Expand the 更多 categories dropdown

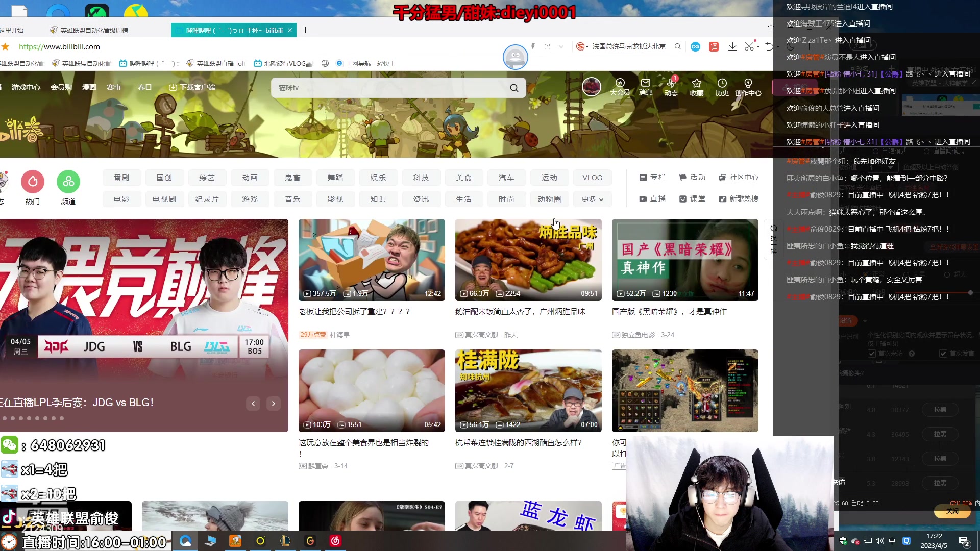point(592,199)
